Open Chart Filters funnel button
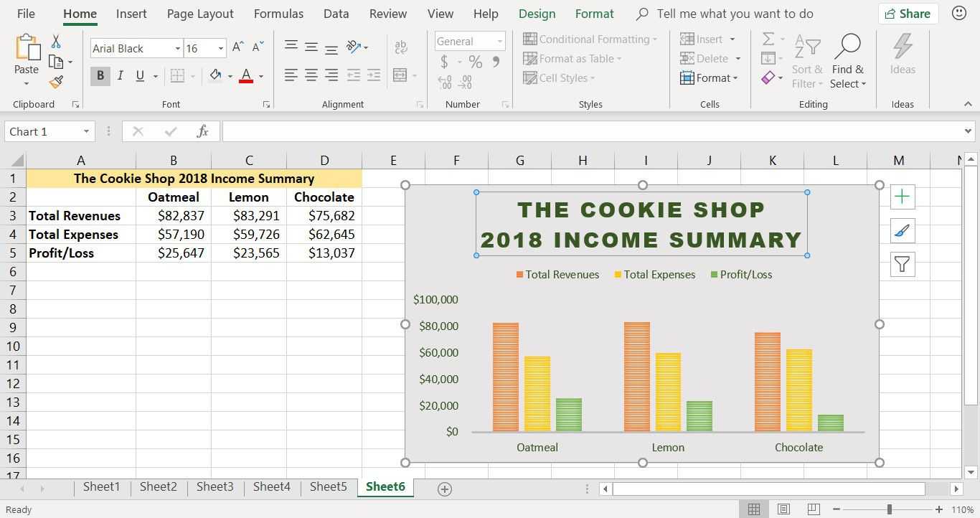The image size is (980, 518). [902, 265]
